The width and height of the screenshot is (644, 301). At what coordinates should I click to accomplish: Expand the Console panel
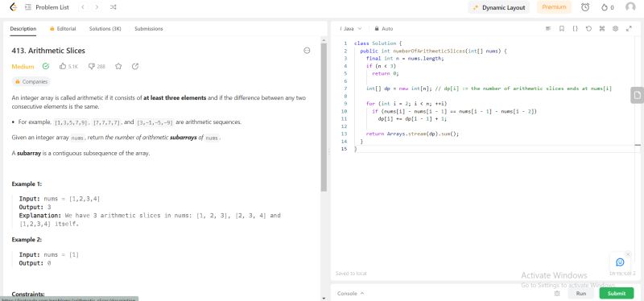(x=350, y=293)
